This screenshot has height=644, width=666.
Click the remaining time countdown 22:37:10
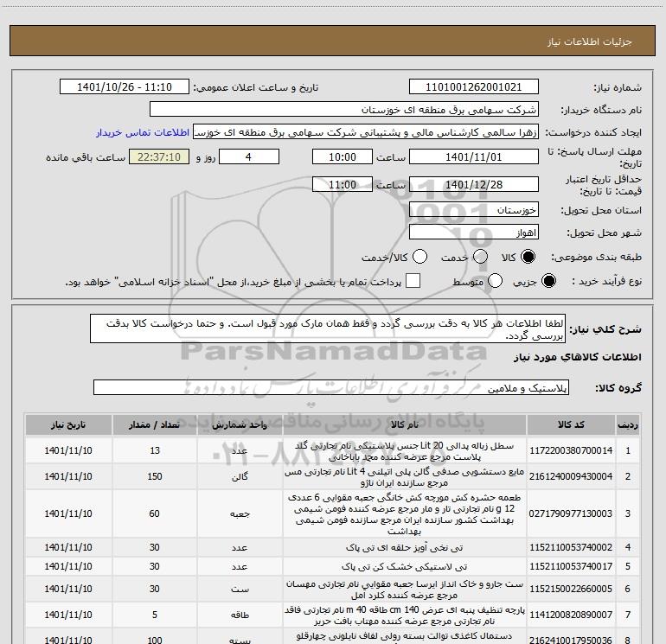tap(157, 157)
